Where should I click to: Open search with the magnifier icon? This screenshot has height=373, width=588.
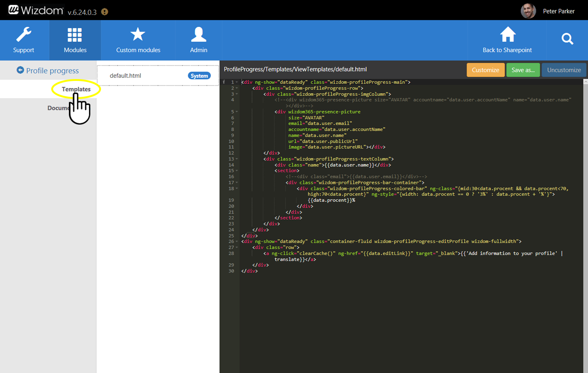pyautogui.click(x=567, y=39)
